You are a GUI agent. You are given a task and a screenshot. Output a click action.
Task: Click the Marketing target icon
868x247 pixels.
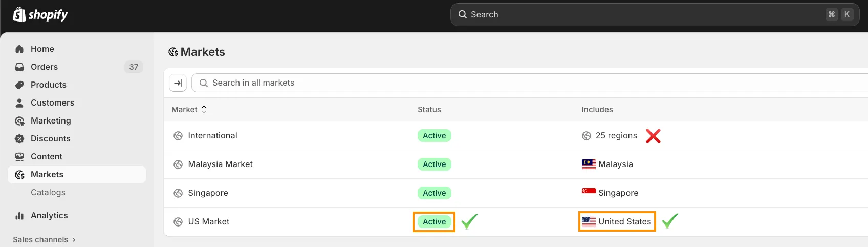tap(19, 121)
